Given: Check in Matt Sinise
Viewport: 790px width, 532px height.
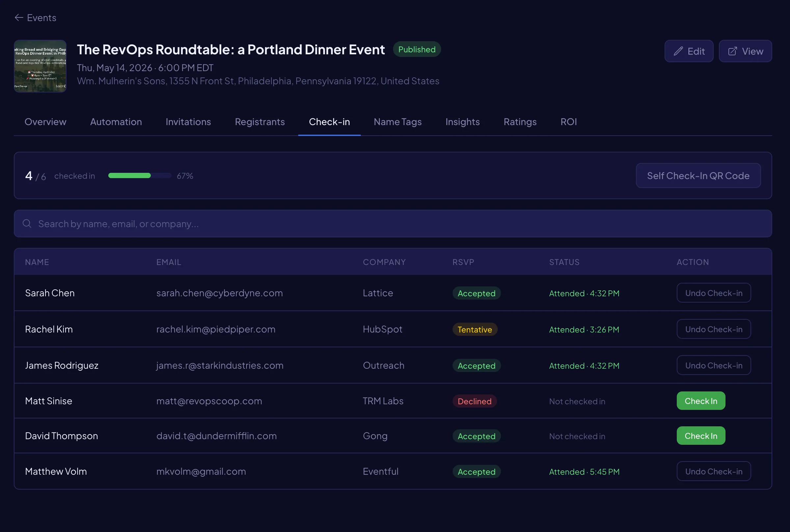Looking at the screenshot, I should pos(700,401).
